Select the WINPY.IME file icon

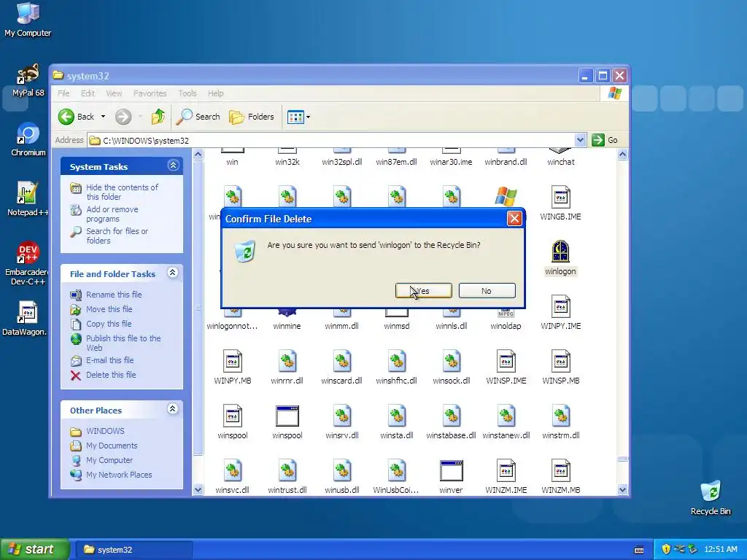pyautogui.click(x=560, y=306)
